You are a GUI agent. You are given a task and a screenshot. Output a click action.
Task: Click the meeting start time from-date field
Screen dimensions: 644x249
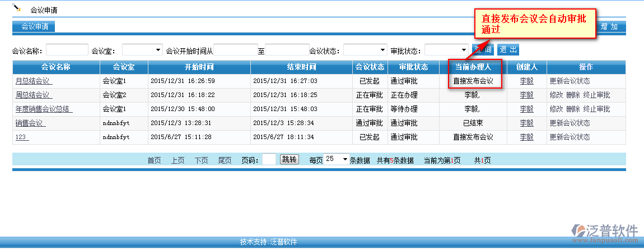235,50
